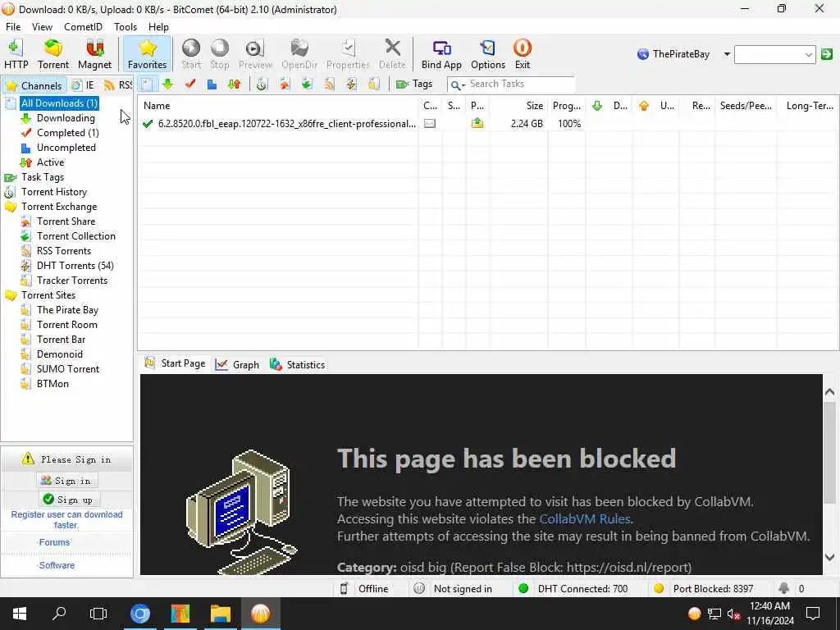Toggle the green Downloading filter arrow in the small toolbar
Viewport: 840px width, 630px height.
[167, 84]
